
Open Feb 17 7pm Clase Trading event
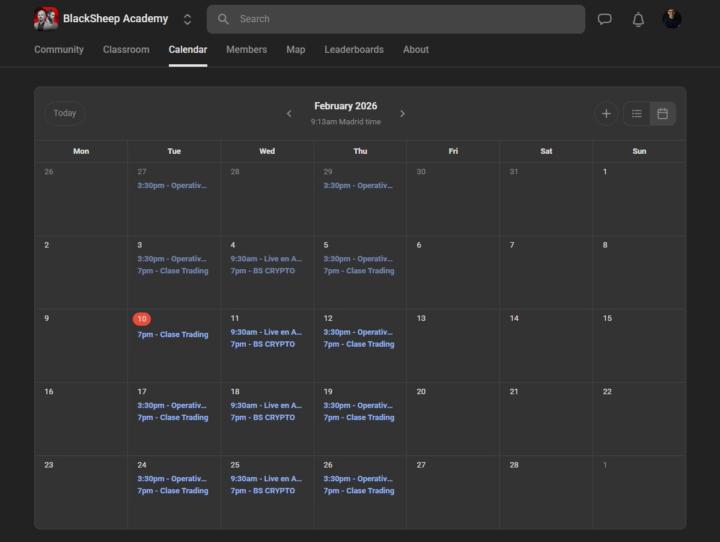pyautogui.click(x=173, y=418)
